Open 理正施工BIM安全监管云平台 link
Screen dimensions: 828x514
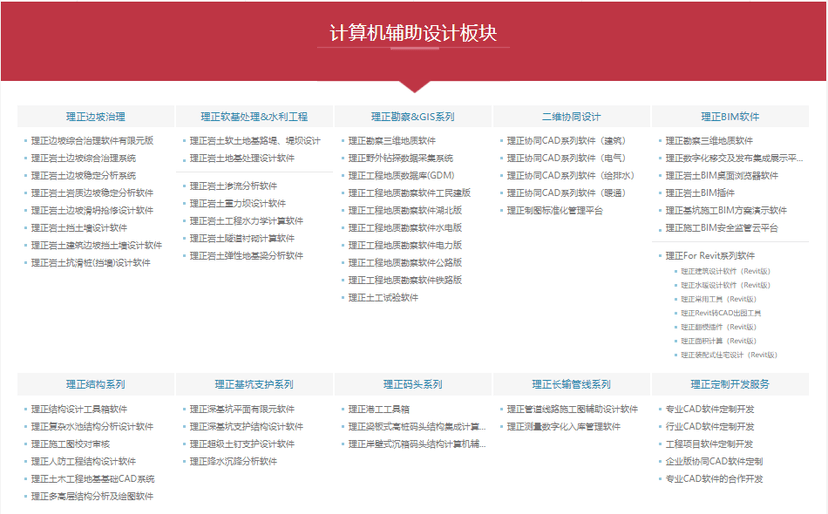(722, 228)
